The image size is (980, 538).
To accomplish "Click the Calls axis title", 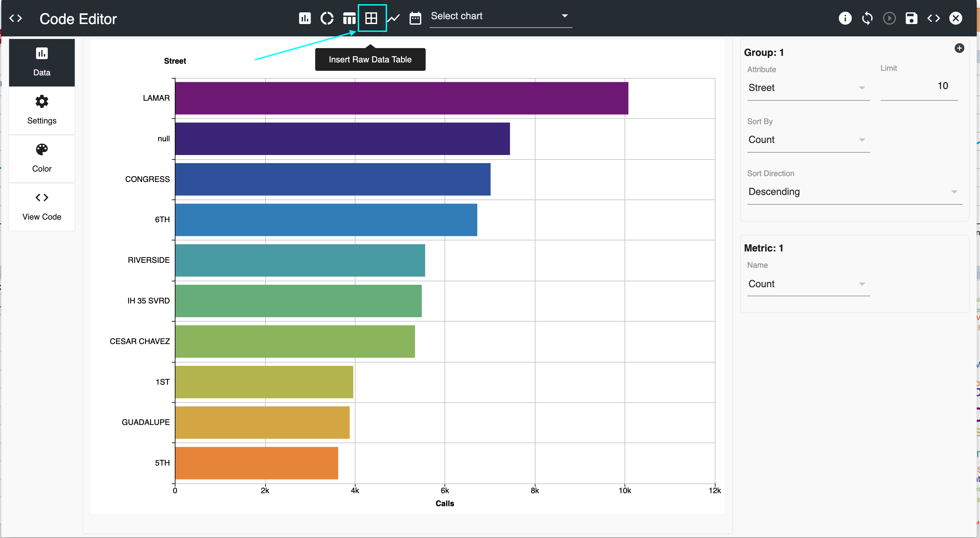I will point(445,504).
